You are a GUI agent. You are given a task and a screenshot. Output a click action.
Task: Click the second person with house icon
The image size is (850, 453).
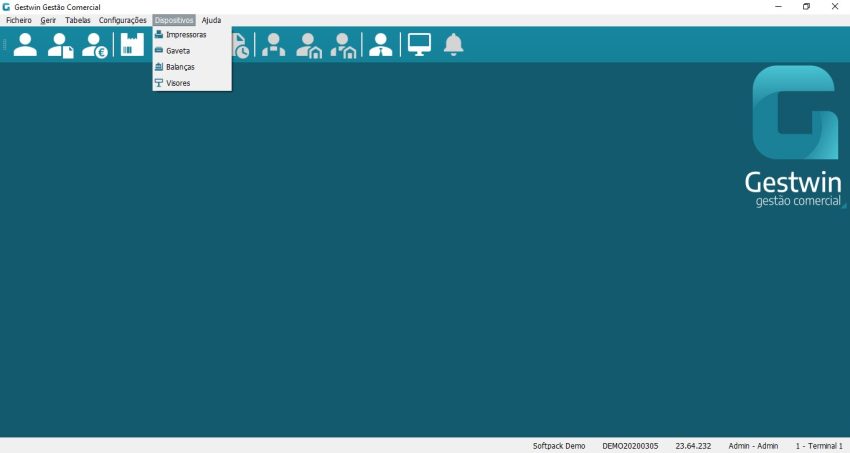(344, 45)
